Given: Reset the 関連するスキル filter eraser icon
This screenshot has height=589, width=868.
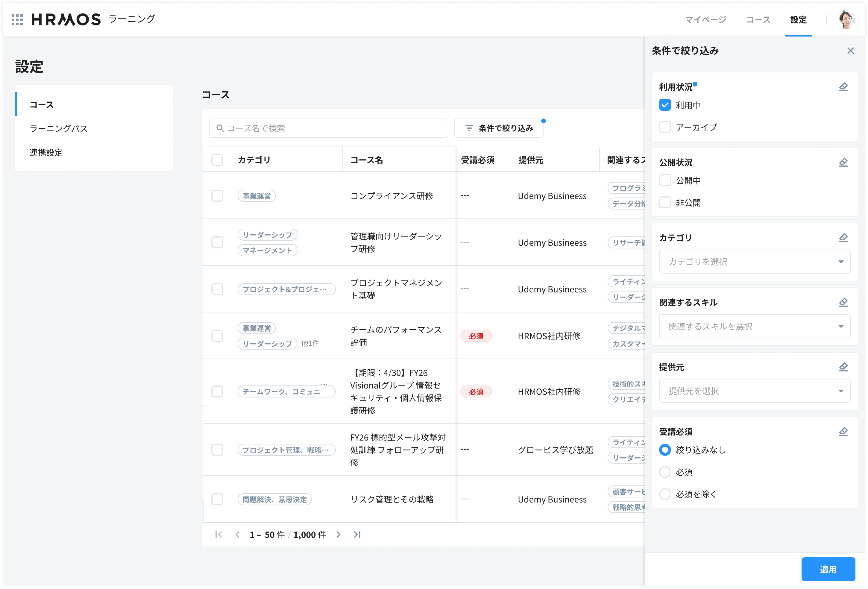Looking at the screenshot, I should (x=843, y=302).
